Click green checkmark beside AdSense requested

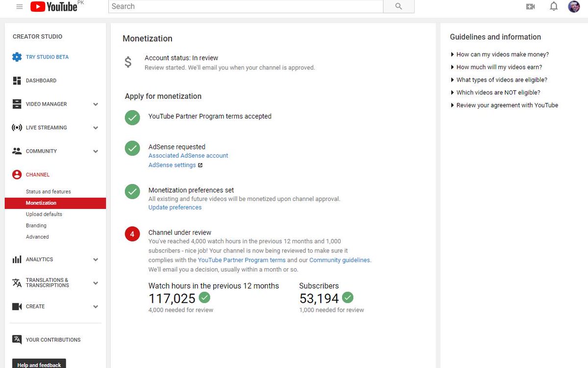(132, 148)
